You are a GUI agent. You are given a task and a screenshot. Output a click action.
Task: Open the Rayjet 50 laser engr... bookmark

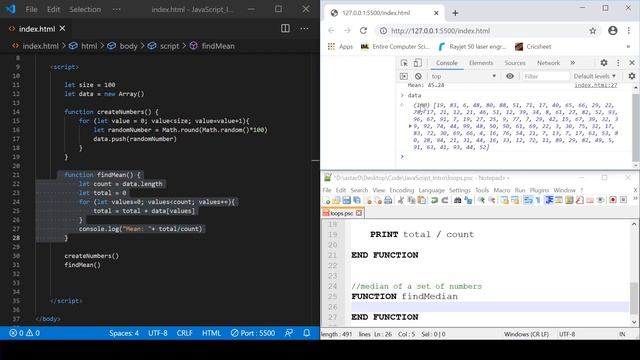472,47
